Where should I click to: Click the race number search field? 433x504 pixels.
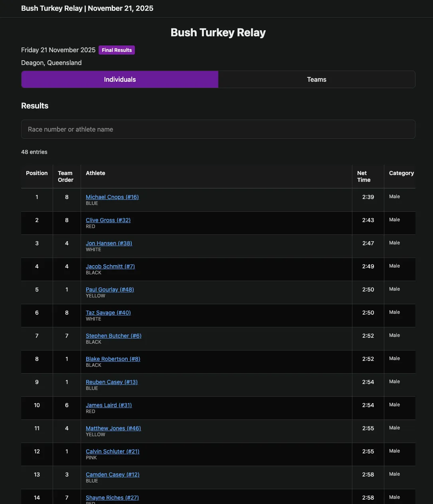click(218, 129)
